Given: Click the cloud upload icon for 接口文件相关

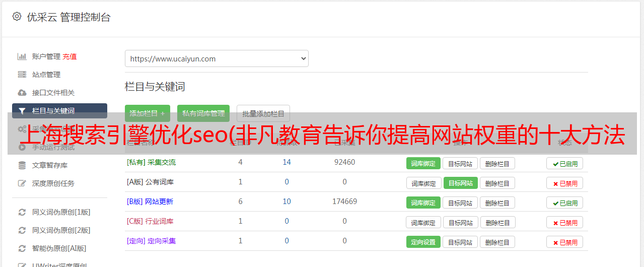Looking at the screenshot, I should (x=22, y=93).
